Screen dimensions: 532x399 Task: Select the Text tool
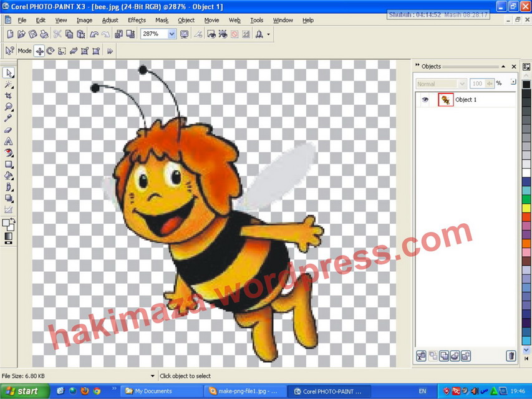pyautogui.click(x=9, y=141)
